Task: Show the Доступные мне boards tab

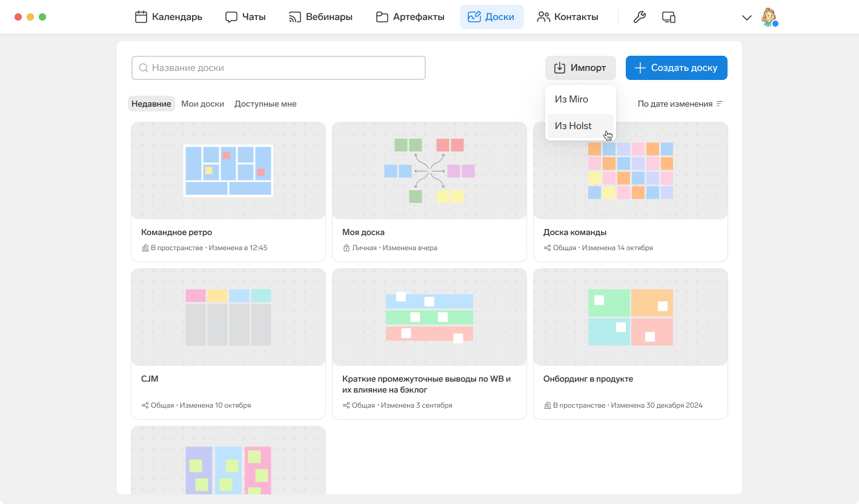Action: tap(265, 104)
